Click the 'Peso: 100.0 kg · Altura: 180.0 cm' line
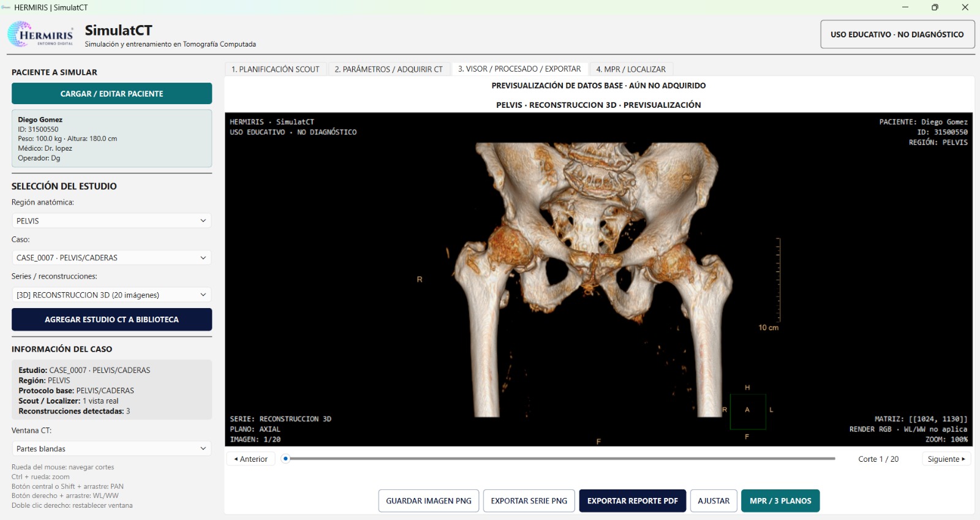 pyautogui.click(x=67, y=138)
